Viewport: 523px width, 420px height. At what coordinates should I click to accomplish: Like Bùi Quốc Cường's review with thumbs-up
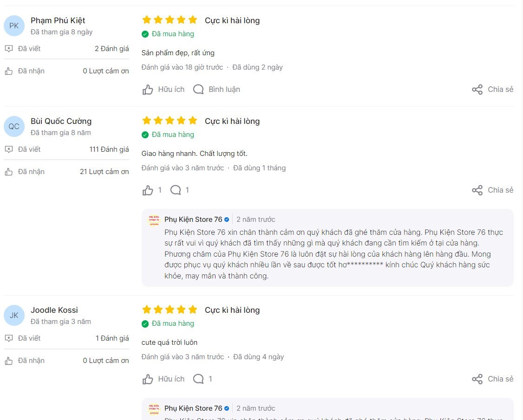148,190
